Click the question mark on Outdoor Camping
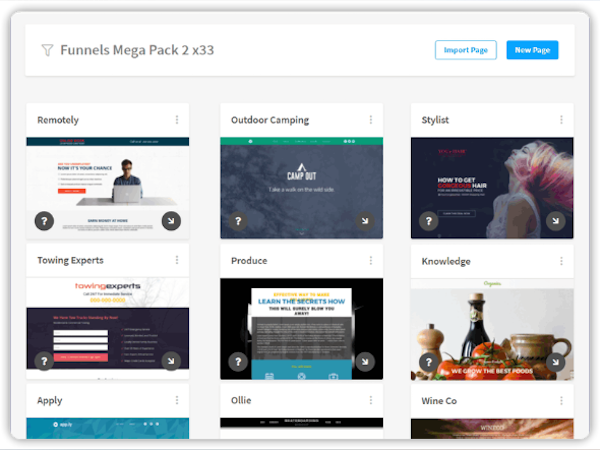 click(x=238, y=221)
